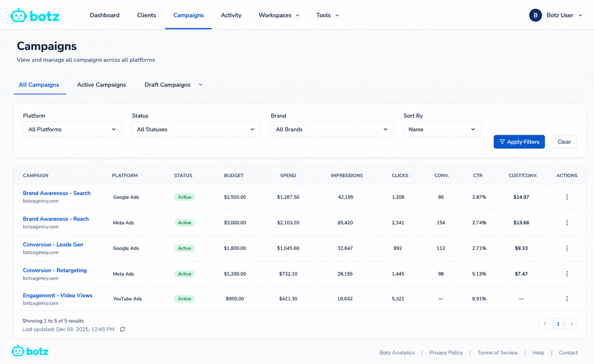Open the Botz User account menu
Image resolution: width=594 pixels, height=364 pixels.
(x=556, y=15)
